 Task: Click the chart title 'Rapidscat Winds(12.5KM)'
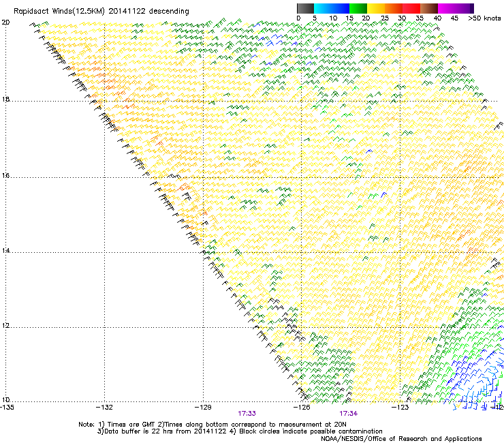click(x=59, y=12)
